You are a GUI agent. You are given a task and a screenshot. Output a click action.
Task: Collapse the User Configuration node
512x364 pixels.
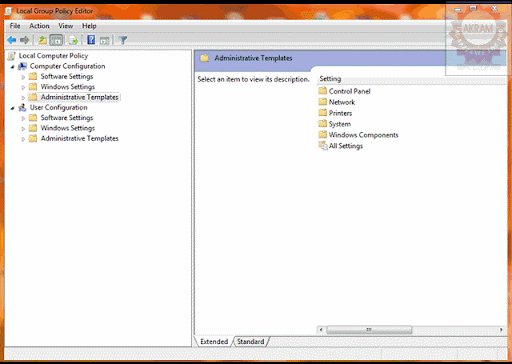click(13, 108)
